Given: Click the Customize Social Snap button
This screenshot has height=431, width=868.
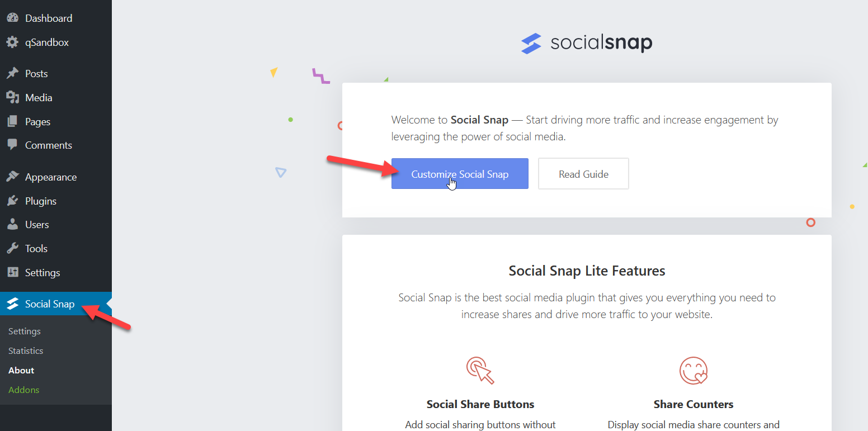Looking at the screenshot, I should click(x=460, y=173).
